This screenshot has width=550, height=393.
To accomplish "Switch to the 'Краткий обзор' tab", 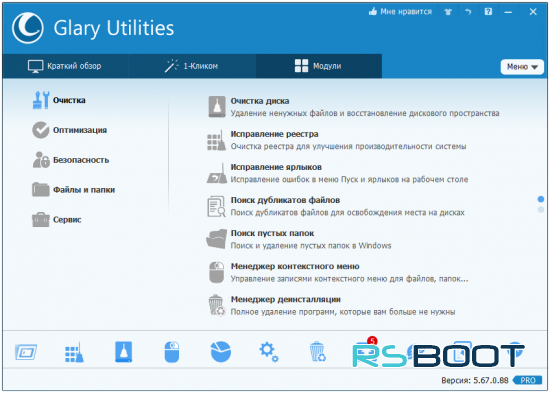I will [x=65, y=66].
